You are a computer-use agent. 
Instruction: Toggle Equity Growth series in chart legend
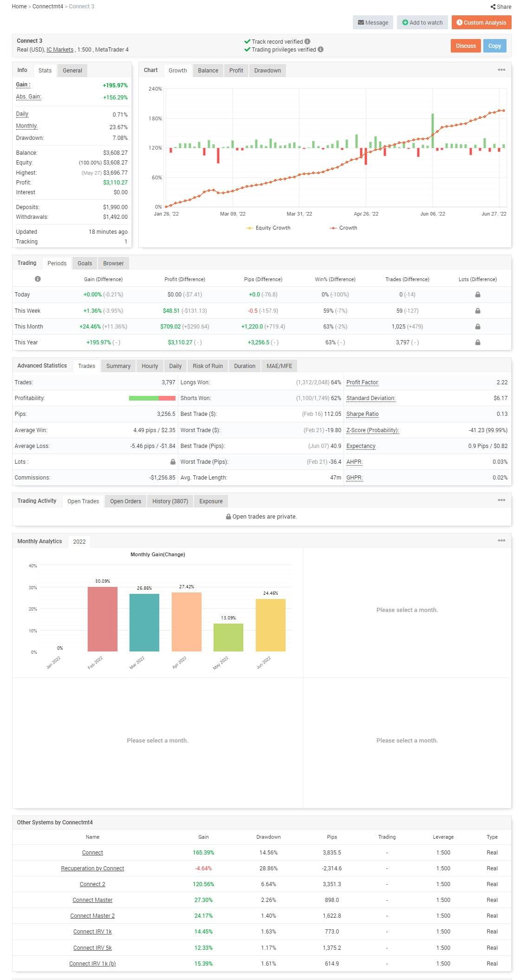point(268,228)
